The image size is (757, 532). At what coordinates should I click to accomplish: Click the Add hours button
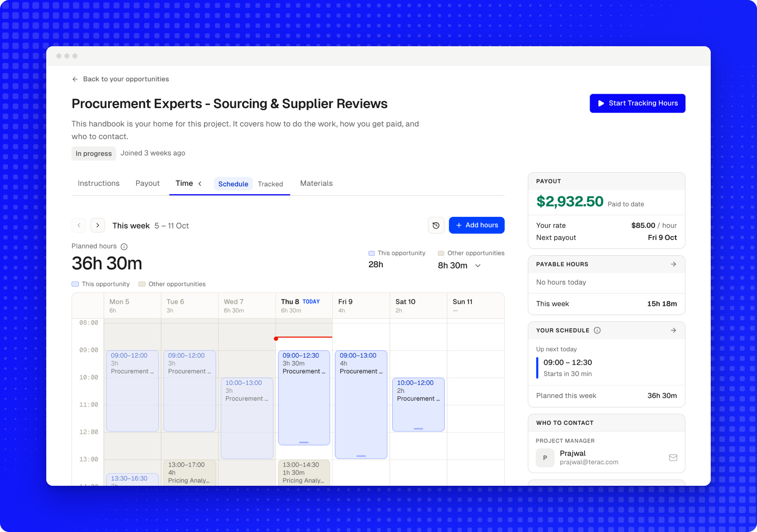tap(476, 225)
